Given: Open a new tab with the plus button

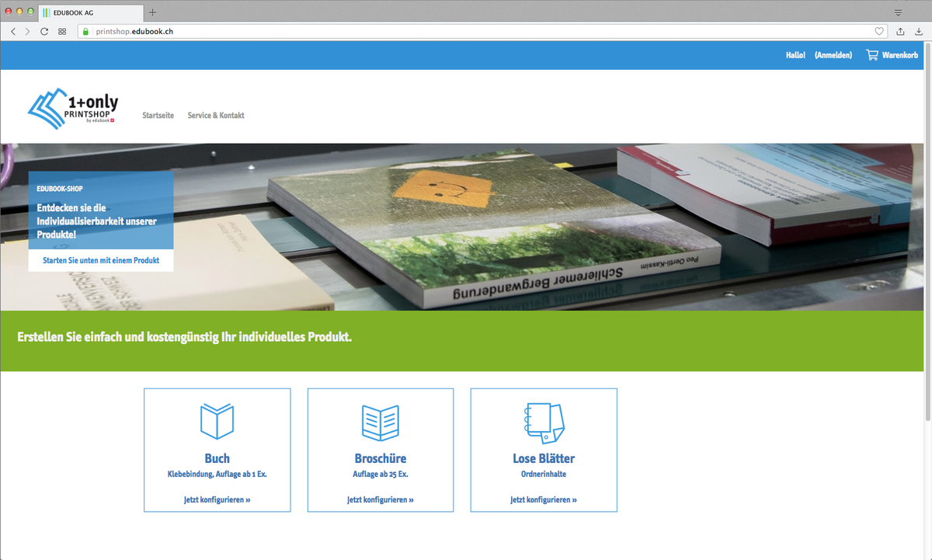Looking at the screenshot, I should click(x=153, y=12).
